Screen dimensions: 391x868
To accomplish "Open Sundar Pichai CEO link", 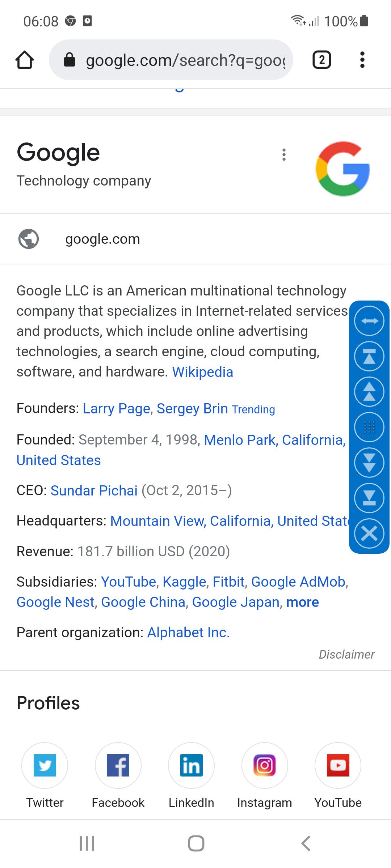I will pos(94,491).
